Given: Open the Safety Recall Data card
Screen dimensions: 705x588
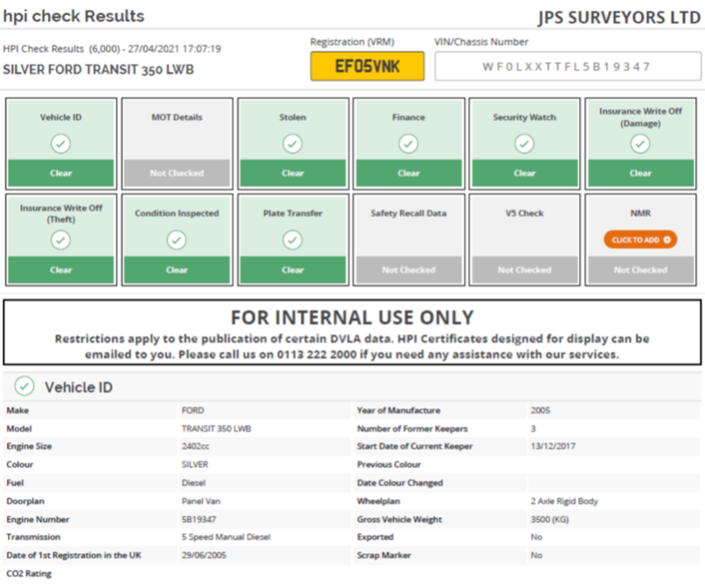Looking at the screenshot, I should (x=409, y=240).
